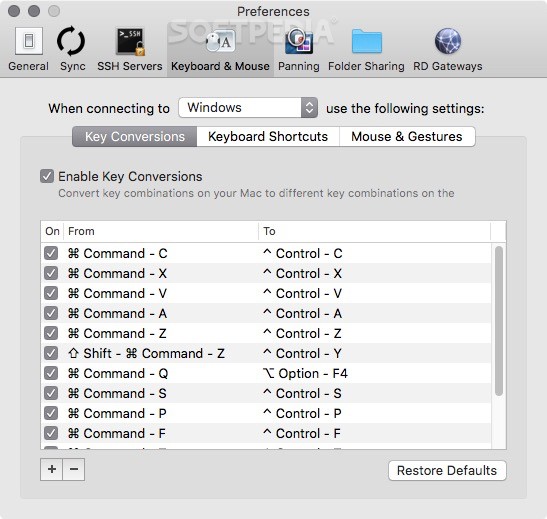Open the Panning preferences pane
This screenshot has height=519, width=547.
pyautogui.click(x=299, y=49)
